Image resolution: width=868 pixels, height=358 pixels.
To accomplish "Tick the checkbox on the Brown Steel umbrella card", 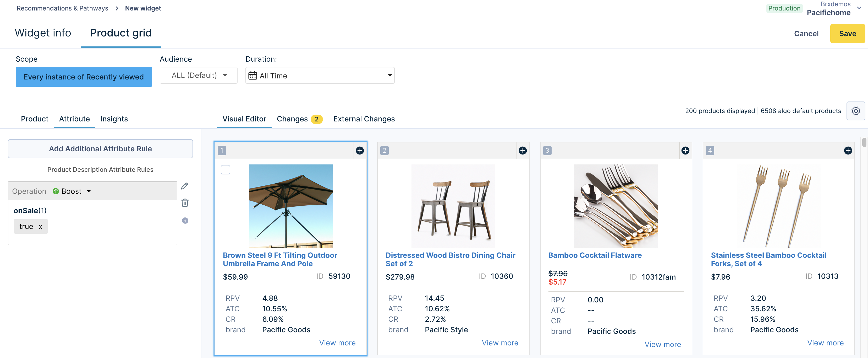I will tap(226, 170).
